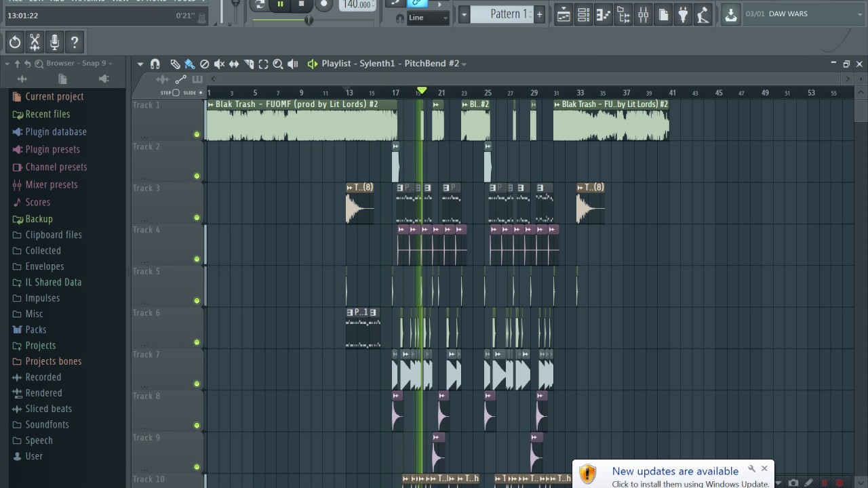868x488 pixels.
Task: Show automation clips in the picker panel
Action: (180, 79)
